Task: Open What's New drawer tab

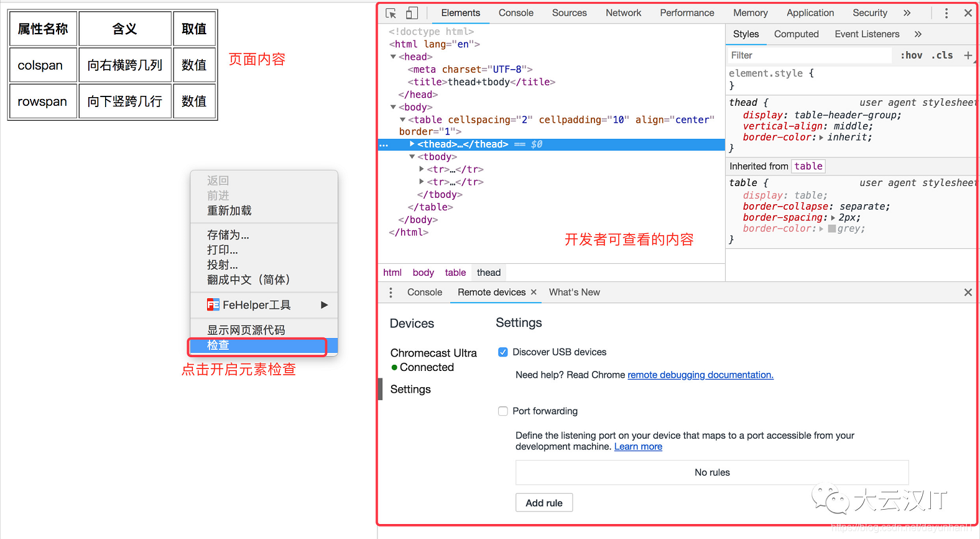Action: [x=574, y=293]
